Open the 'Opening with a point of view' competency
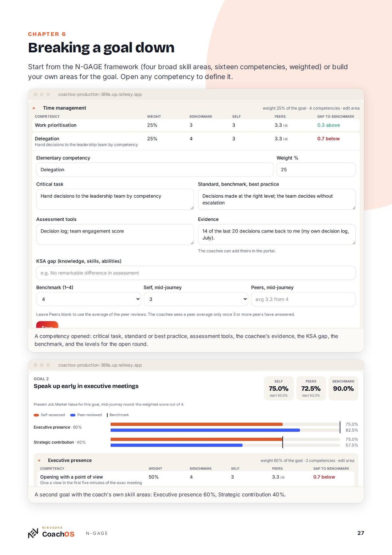The height and width of the screenshot is (555, 392). click(71, 477)
